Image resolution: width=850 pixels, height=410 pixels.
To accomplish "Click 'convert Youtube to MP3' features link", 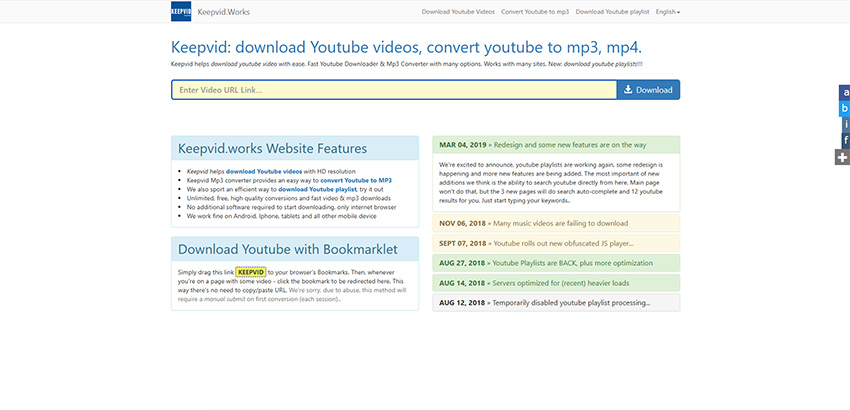I will point(357,180).
